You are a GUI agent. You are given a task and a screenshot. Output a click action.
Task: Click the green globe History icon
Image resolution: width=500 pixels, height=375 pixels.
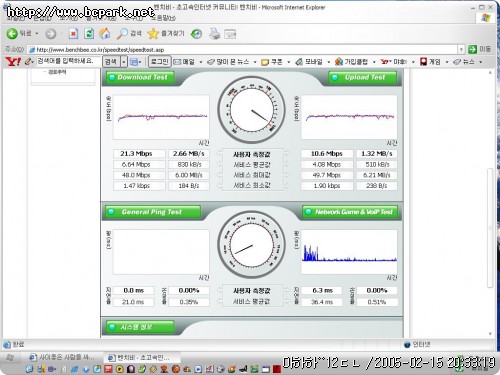[196, 34]
